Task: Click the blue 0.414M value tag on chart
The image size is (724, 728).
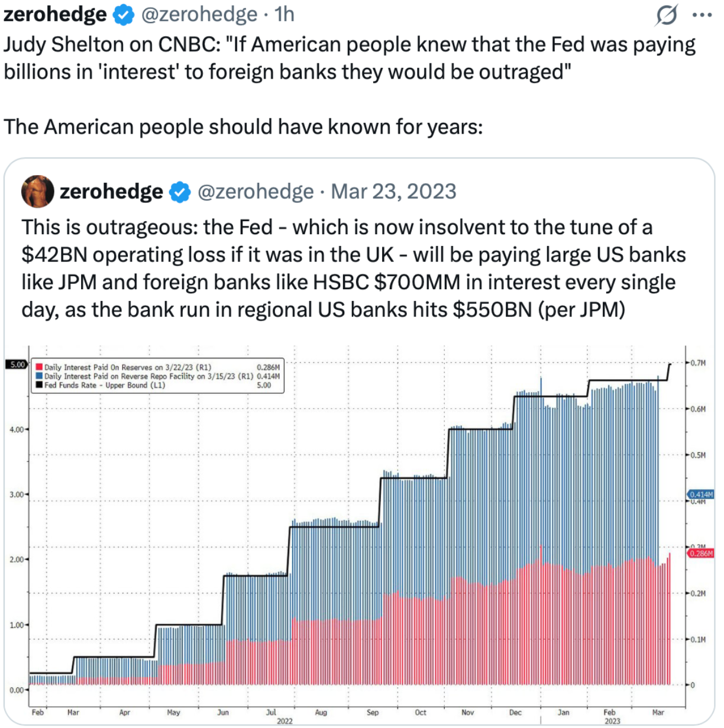Action: (700, 494)
